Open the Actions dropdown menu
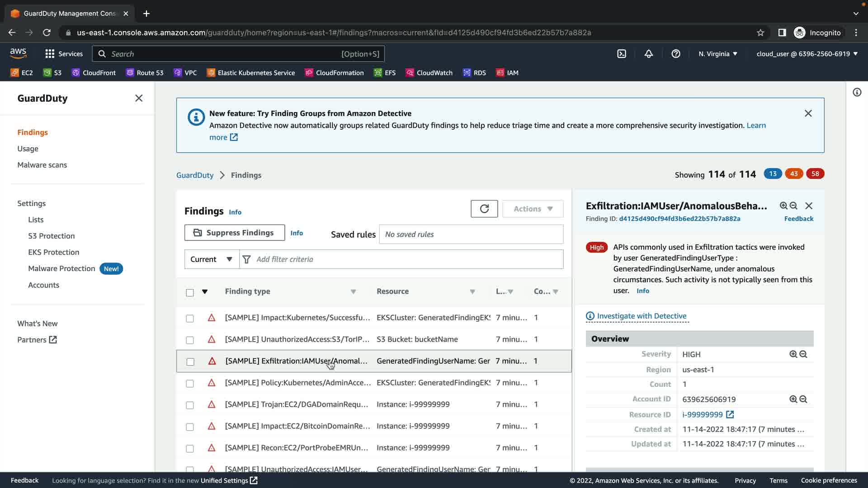Screen dimensions: 868x488 (533, 209)
